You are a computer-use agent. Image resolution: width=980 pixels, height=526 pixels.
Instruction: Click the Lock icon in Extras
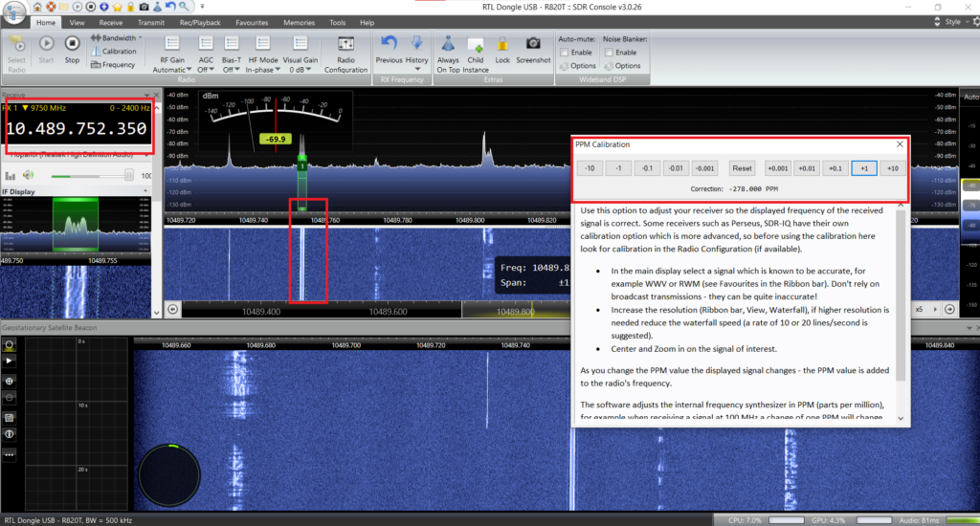[502, 48]
